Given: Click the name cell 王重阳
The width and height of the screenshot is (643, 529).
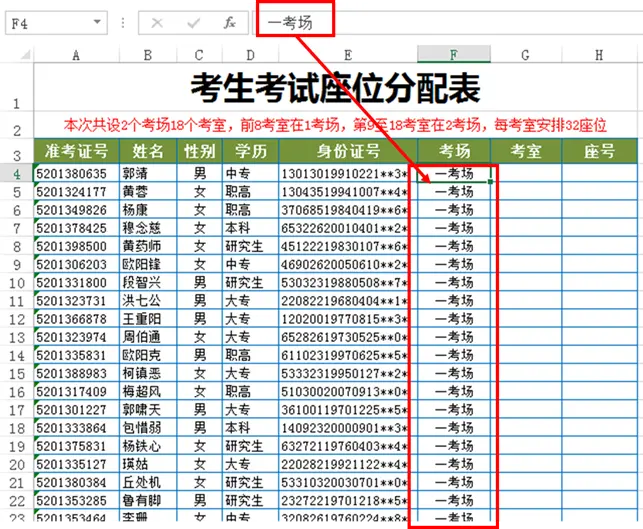Looking at the screenshot, I should pyautogui.click(x=148, y=319).
